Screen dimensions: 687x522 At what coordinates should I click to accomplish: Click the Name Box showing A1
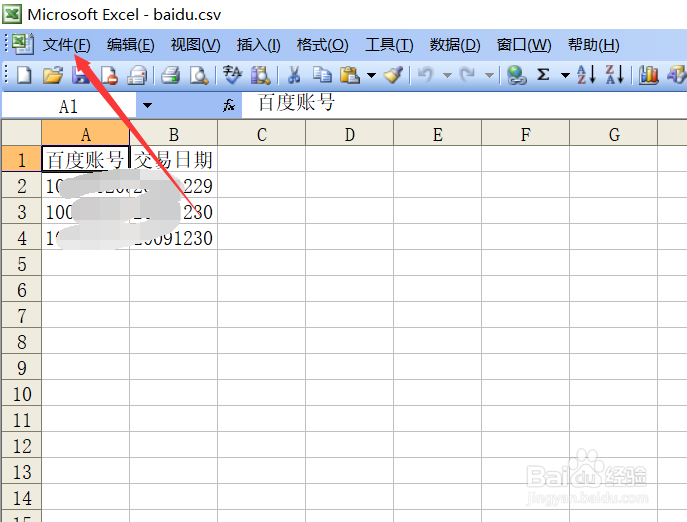pyautogui.click(x=69, y=106)
